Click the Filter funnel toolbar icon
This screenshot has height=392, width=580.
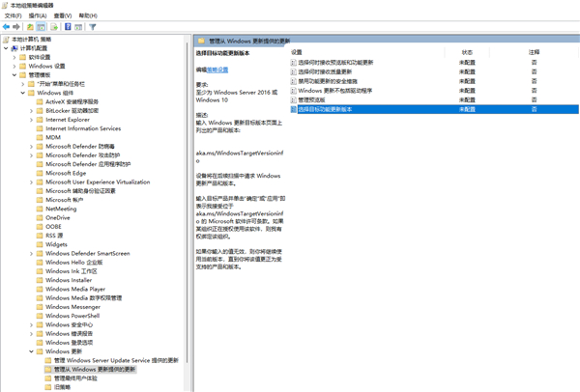pos(93,26)
